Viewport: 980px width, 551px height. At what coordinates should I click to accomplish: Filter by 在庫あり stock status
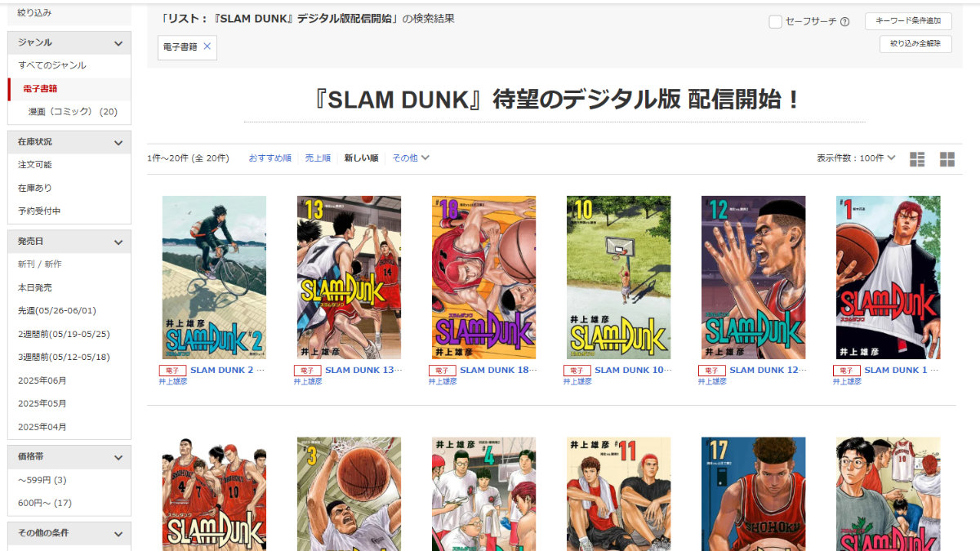pyautogui.click(x=35, y=188)
